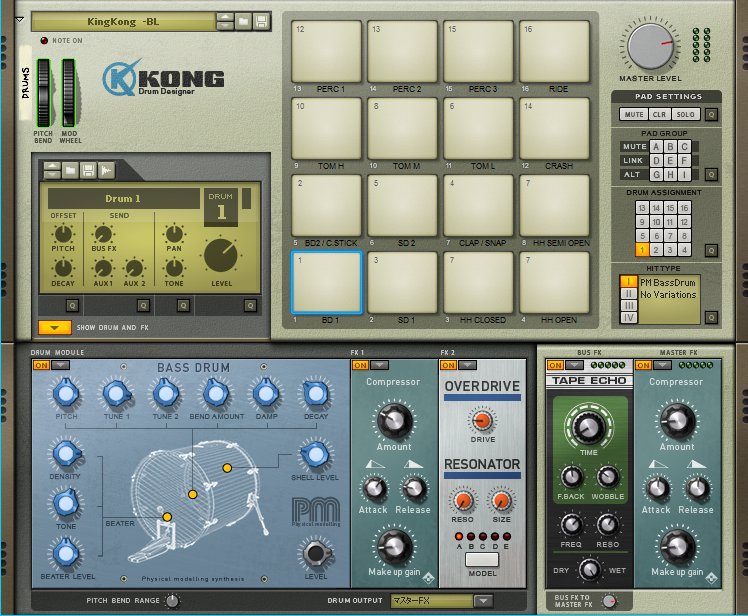Image resolution: width=748 pixels, height=616 pixels.
Task: Assign pad to Alt group G
Action: point(656,175)
